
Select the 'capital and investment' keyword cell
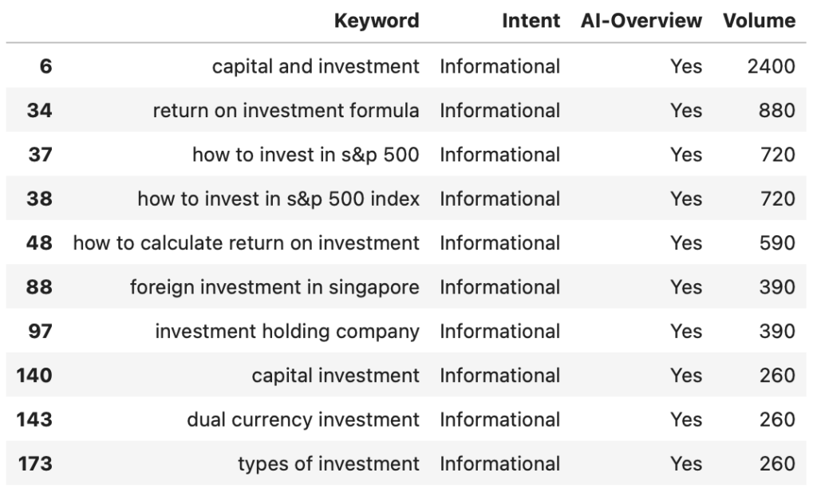tap(315, 67)
